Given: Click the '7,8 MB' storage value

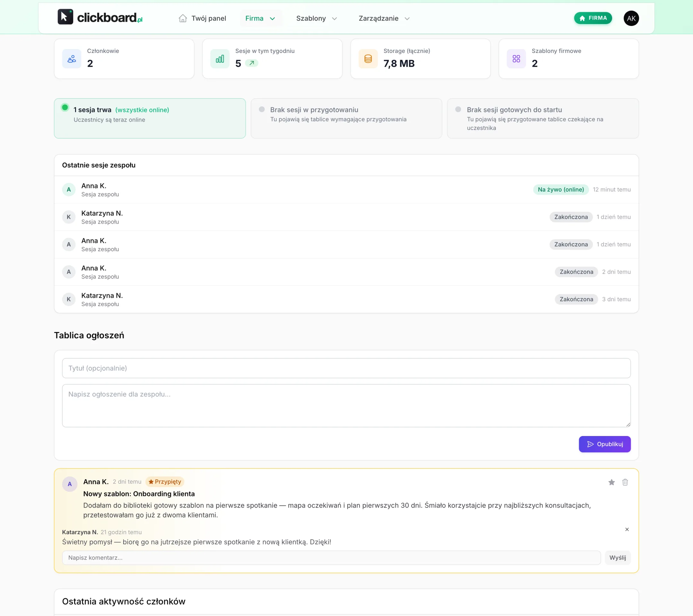Looking at the screenshot, I should coord(399,64).
